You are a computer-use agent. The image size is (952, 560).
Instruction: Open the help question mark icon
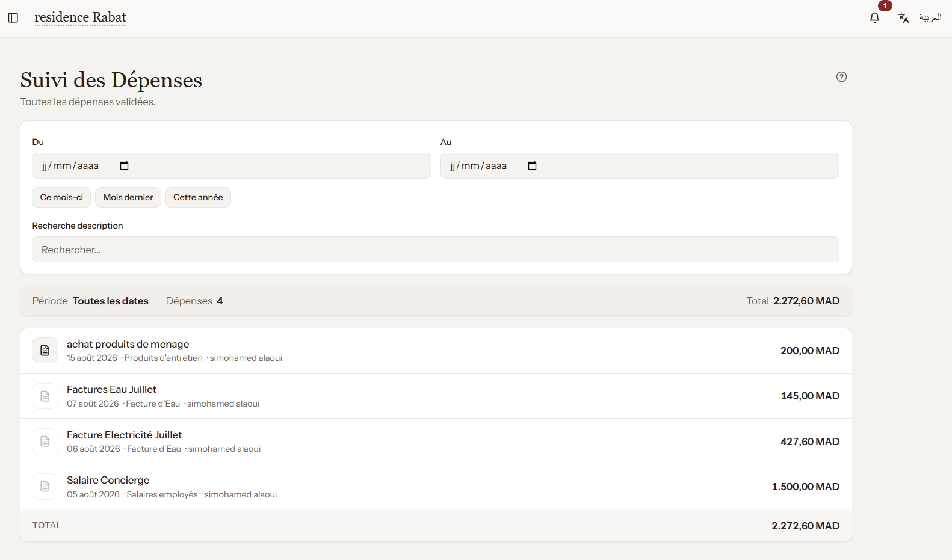coord(841,76)
